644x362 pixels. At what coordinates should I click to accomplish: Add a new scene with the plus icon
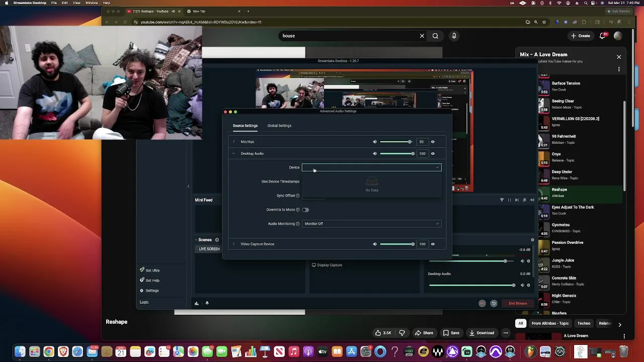217,240
